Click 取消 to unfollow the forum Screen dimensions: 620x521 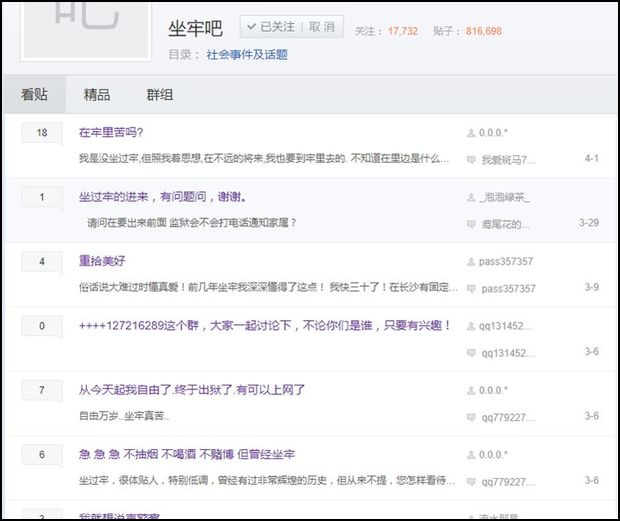(x=323, y=27)
